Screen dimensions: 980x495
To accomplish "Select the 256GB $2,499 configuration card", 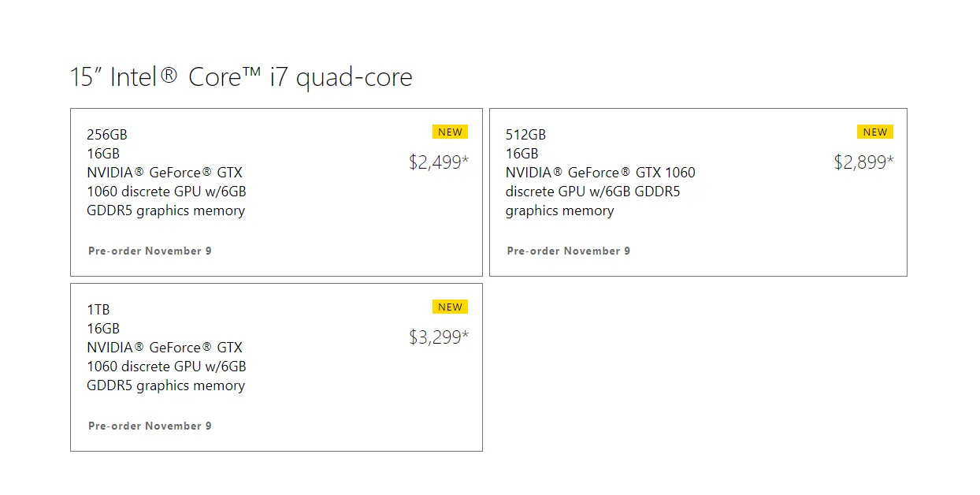I will (277, 192).
